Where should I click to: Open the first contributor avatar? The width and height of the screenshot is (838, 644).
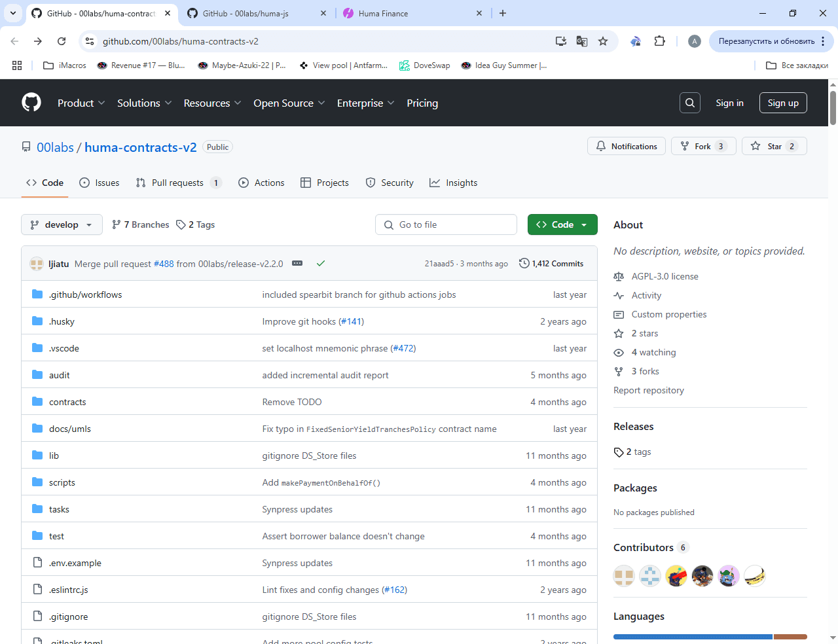624,576
